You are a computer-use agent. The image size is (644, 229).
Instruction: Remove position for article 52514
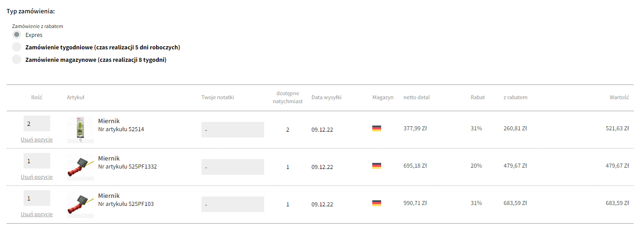coord(37,140)
